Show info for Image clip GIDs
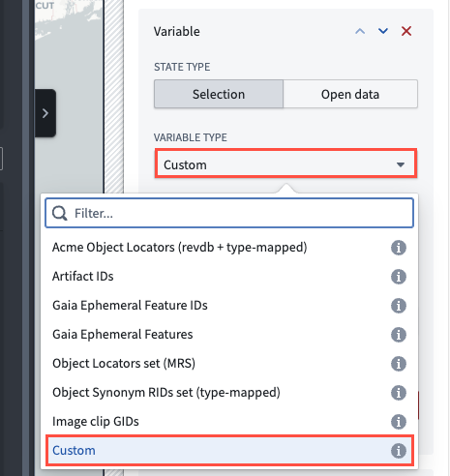The width and height of the screenshot is (450, 476). (399, 422)
